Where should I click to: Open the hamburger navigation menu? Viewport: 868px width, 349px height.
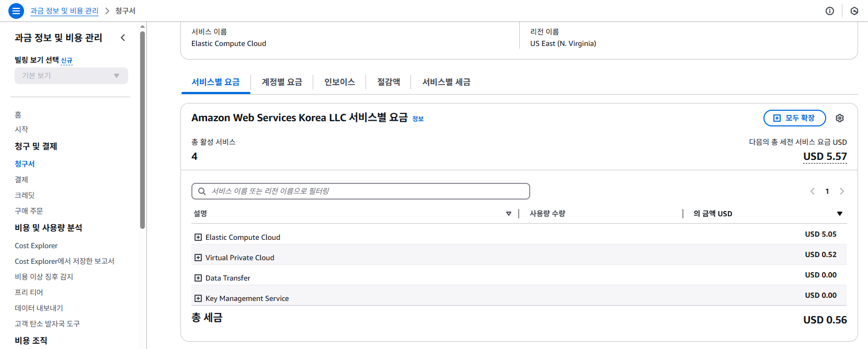[x=16, y=10]
